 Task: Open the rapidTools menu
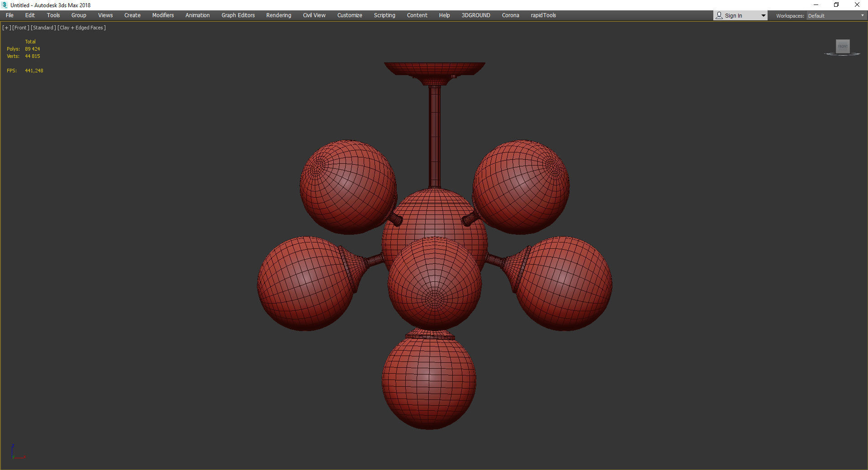point(543,15)
